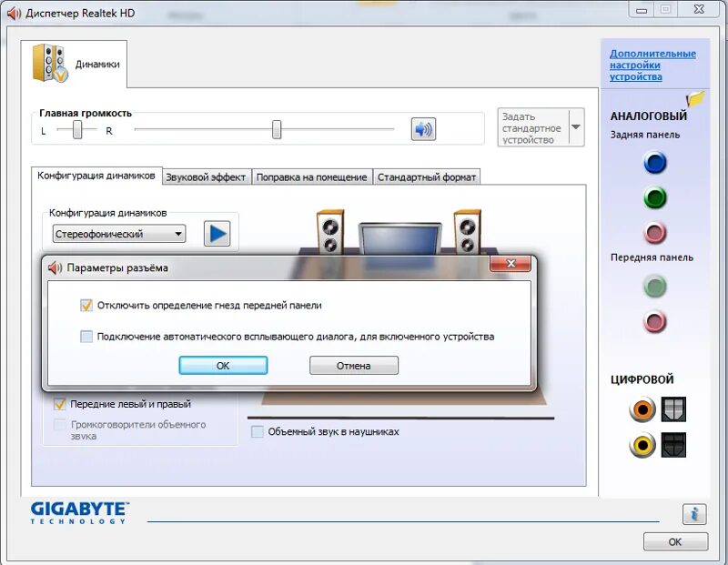Click the pink front panel microphone jack
The image size is (728, 565).
(655, 322)
